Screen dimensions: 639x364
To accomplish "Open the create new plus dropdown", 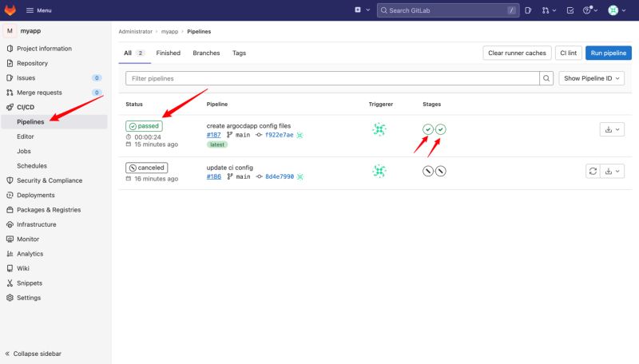I will tap(362, 10).
